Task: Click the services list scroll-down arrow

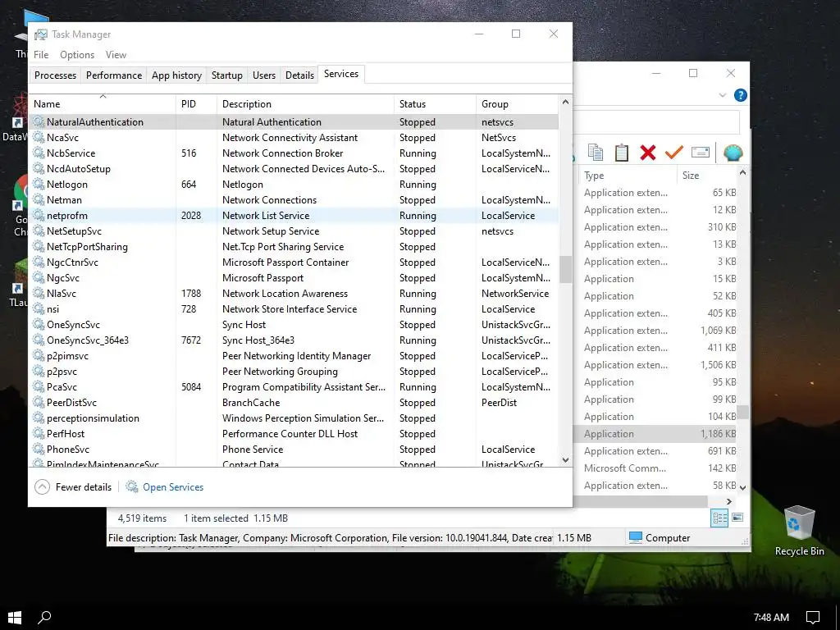Action: (565, 459)
